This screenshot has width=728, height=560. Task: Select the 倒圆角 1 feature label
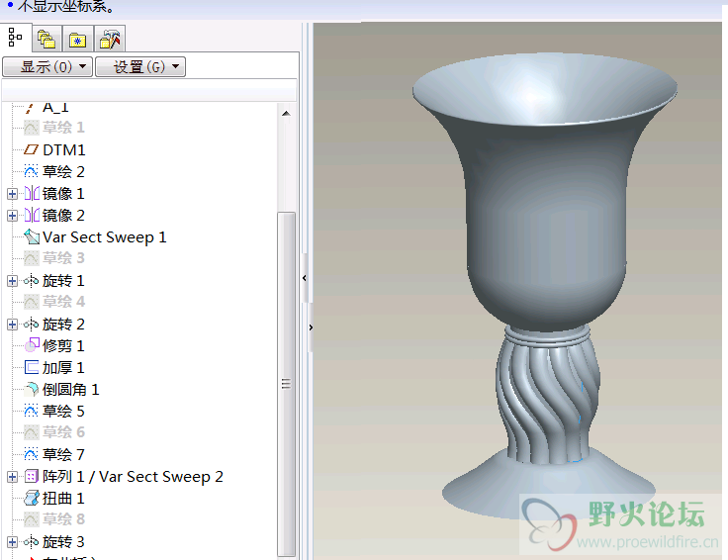click(x=71, y=390)
